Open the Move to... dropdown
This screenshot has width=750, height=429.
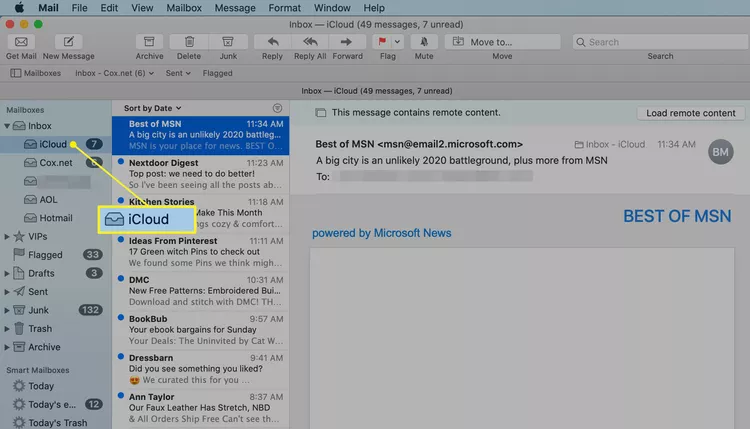[x=502, y=42]
